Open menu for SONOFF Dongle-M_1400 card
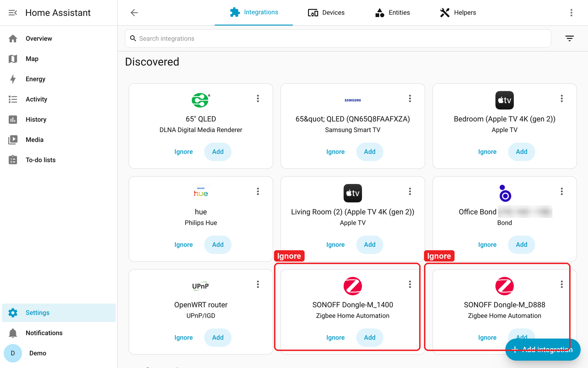 point(410,284)
